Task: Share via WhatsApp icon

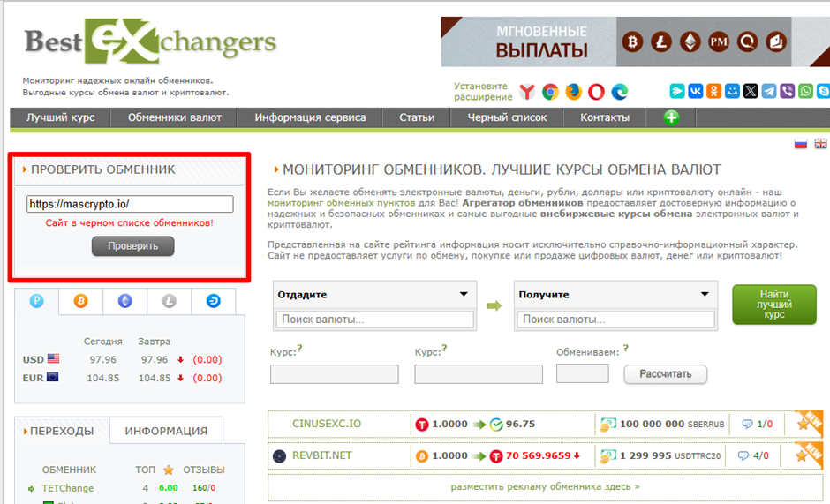Action: pos(805,91)
